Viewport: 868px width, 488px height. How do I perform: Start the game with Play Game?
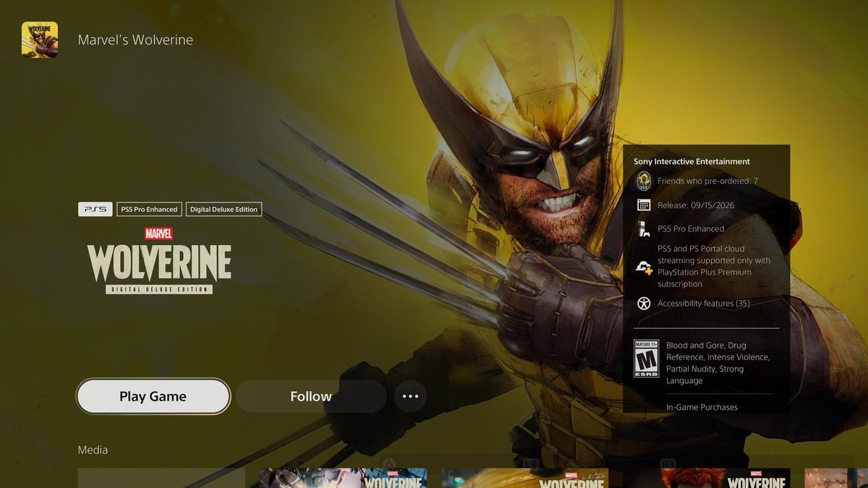coord(153,396)
